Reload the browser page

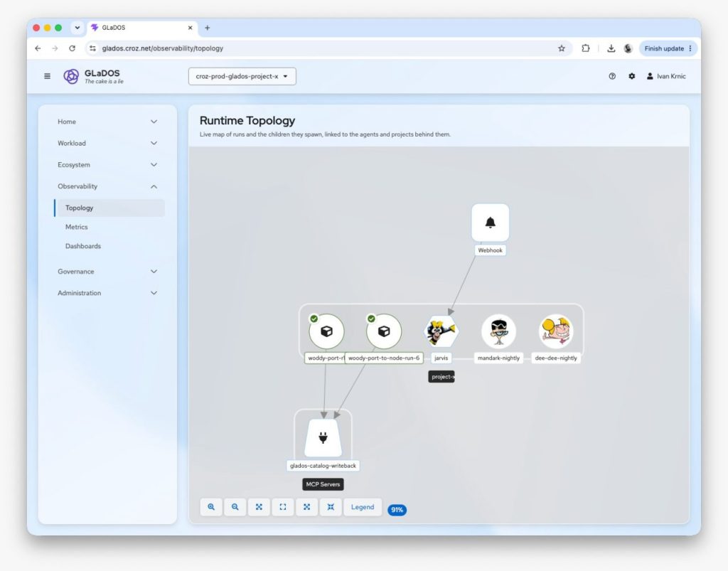[72, 48]
